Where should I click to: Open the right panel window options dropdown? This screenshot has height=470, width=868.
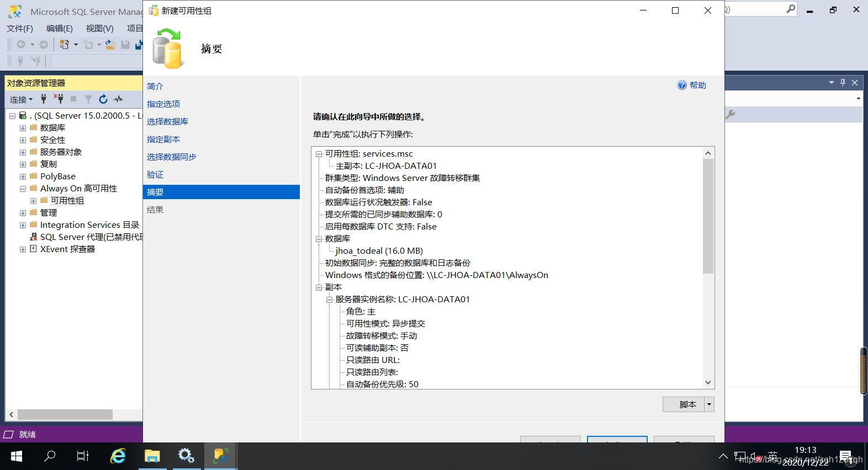[831, 82]
